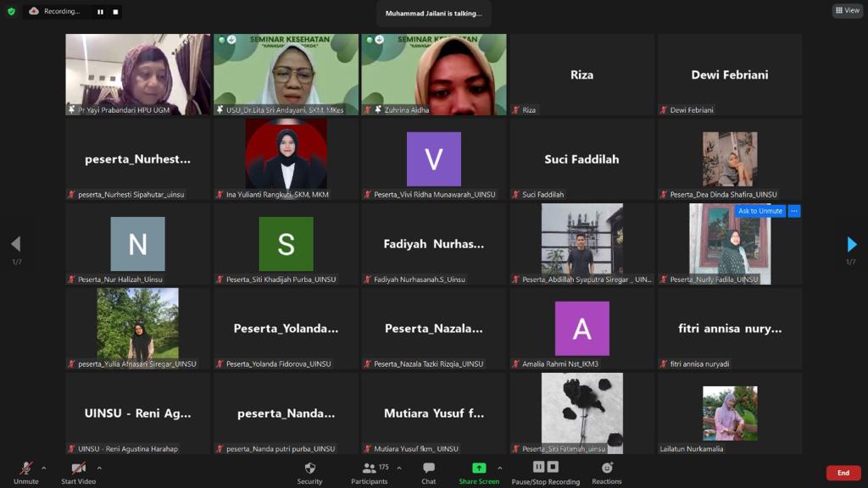868x488 pixels.
Task: Select peserta_Nurhesti Sipahutar tile name
Action: click(131, 195)
